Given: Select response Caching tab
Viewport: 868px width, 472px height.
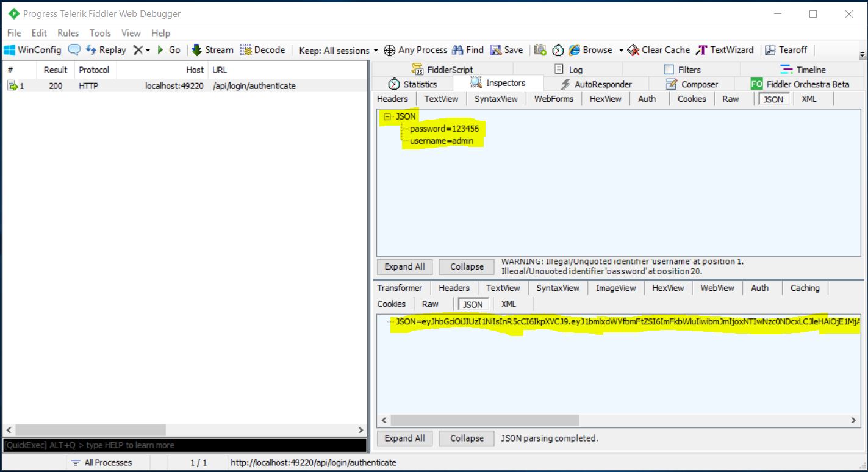Looking at the screenshot, I should [805, 288].
